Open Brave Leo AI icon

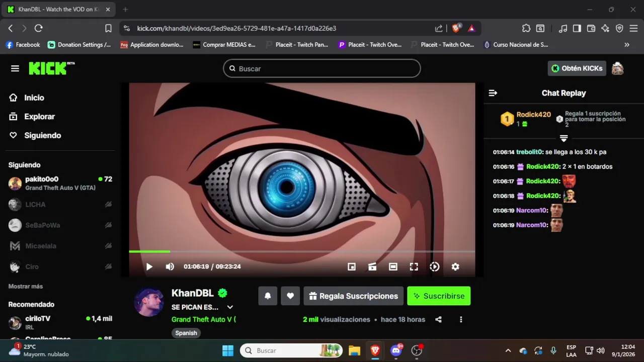click(x=605, y=28)
